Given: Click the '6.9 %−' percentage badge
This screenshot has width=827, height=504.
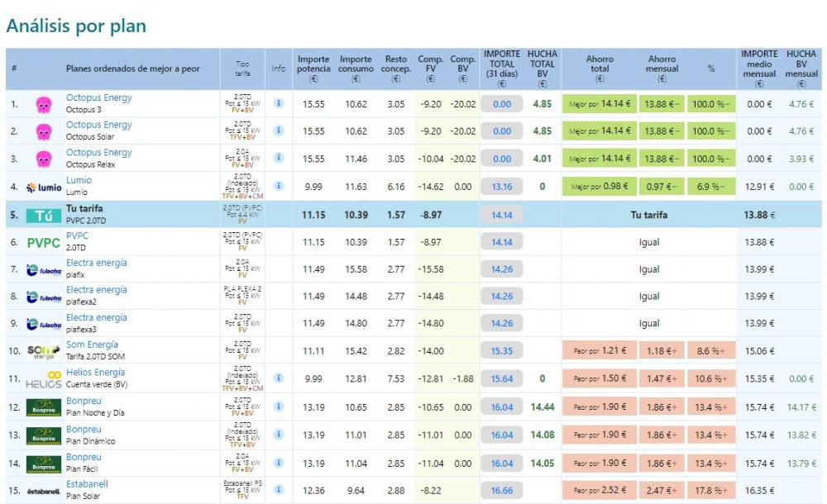Looking at the screenshot, I should coord(711,186).
